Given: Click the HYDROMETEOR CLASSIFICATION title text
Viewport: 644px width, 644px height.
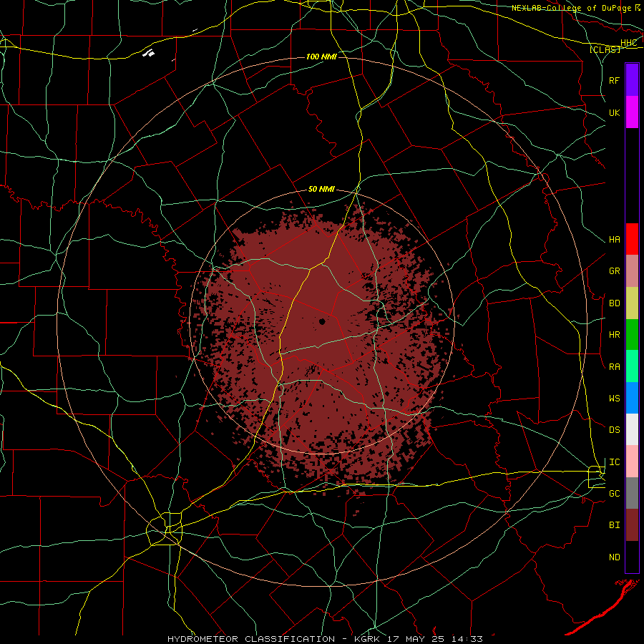Looking at the screenshot, I should click(x=251, y=639).
